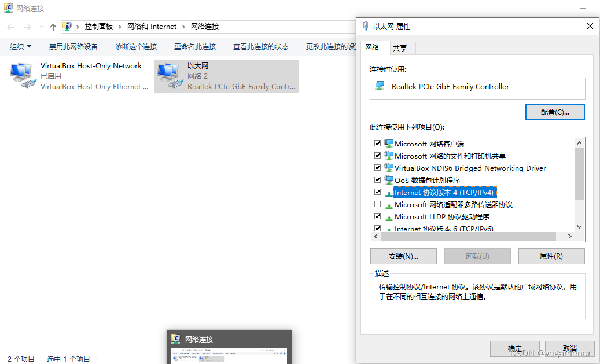
Task: Toggle QoS 数据包计划程序 checkbox
Action: (x=377, y=179)
